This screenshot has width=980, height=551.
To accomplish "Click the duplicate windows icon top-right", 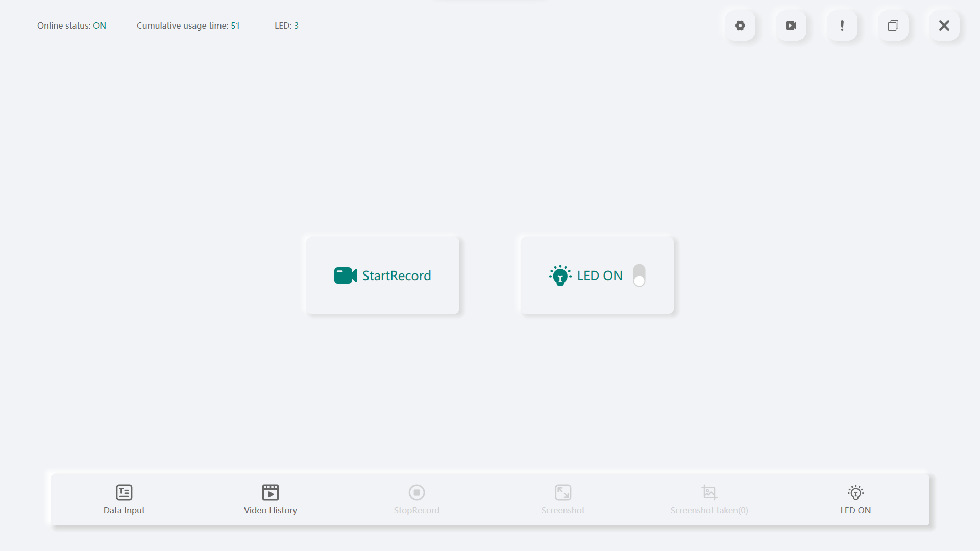I will tap(893, 25).
